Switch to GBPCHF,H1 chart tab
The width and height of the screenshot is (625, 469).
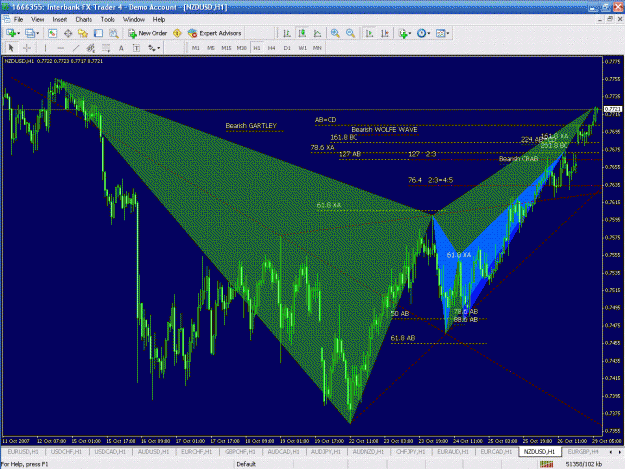coord(240,452)
